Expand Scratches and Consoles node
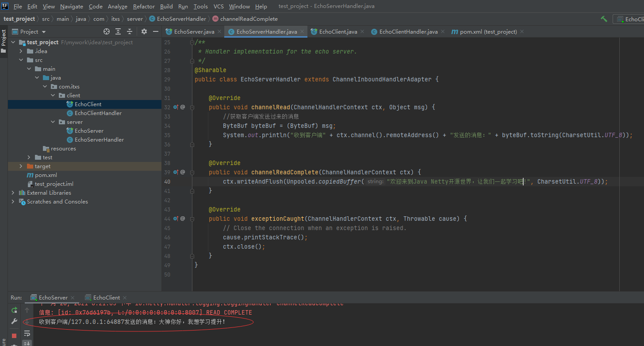Screen dimensions: 644x346 (13, 202)
